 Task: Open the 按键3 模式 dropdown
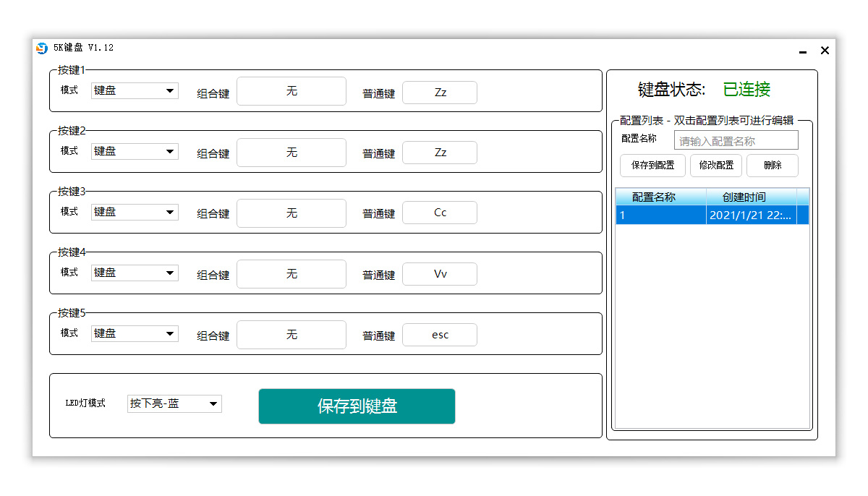click(x=134, y=212)
